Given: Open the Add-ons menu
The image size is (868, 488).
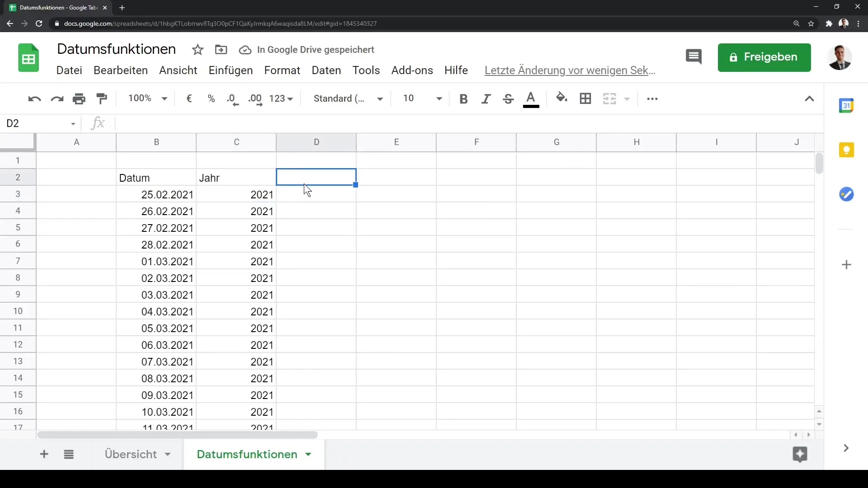Looking at the screenshot, I should [412, 70].
